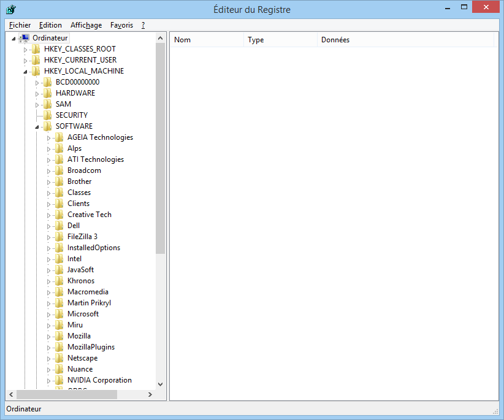Open the Edition menu
Screen dimensions: 504x420
50,25
